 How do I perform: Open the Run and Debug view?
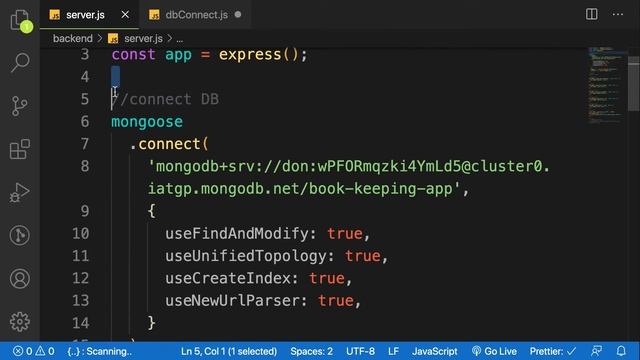(20, 193)
